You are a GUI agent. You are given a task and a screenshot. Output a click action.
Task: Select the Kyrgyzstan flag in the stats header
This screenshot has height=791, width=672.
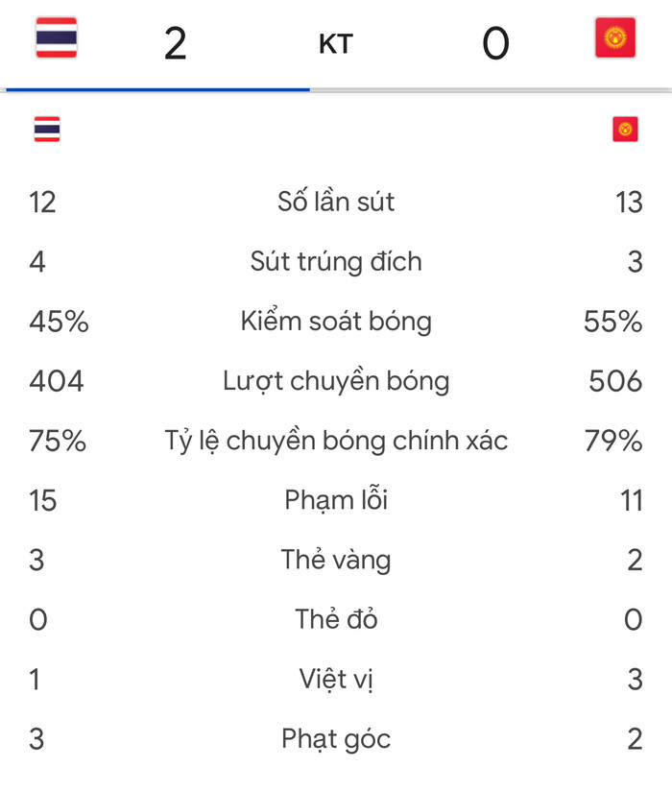click(x=625, y=128)
